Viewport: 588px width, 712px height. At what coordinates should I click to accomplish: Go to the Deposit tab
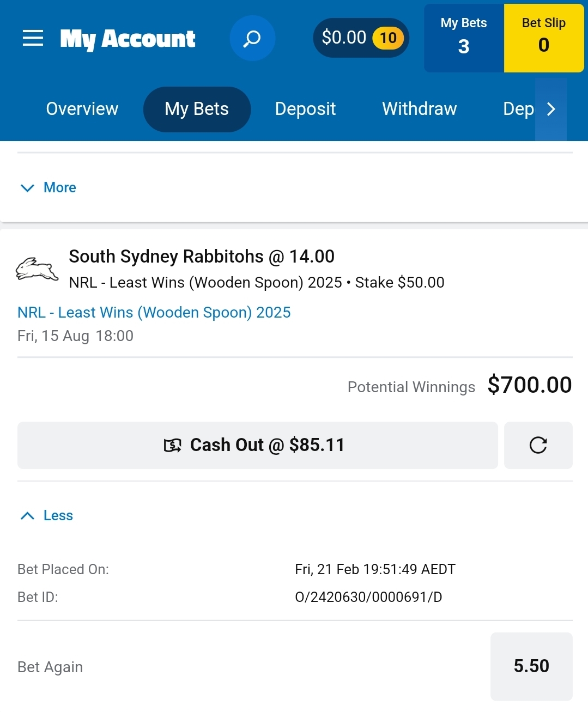305,109
